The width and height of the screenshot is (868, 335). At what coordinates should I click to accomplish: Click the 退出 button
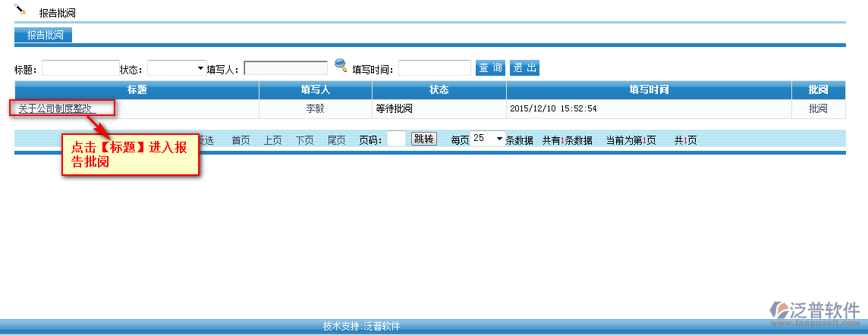click(524, 68)
